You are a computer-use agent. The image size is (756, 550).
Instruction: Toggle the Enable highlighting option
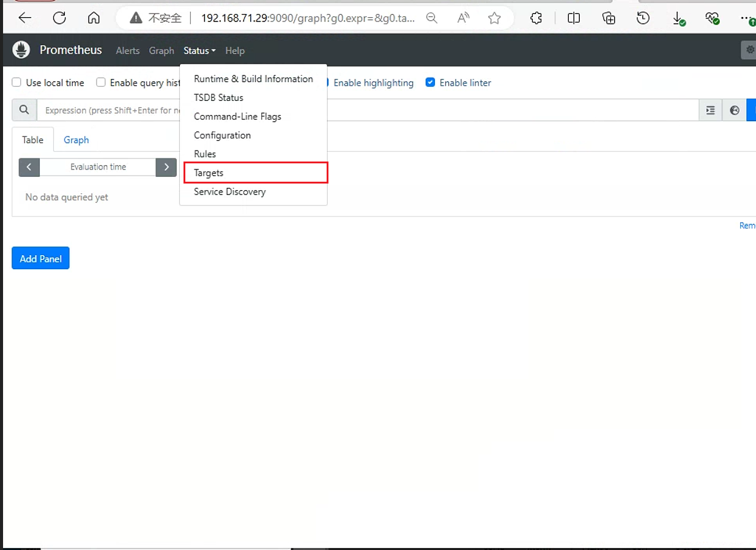[373, 83]
